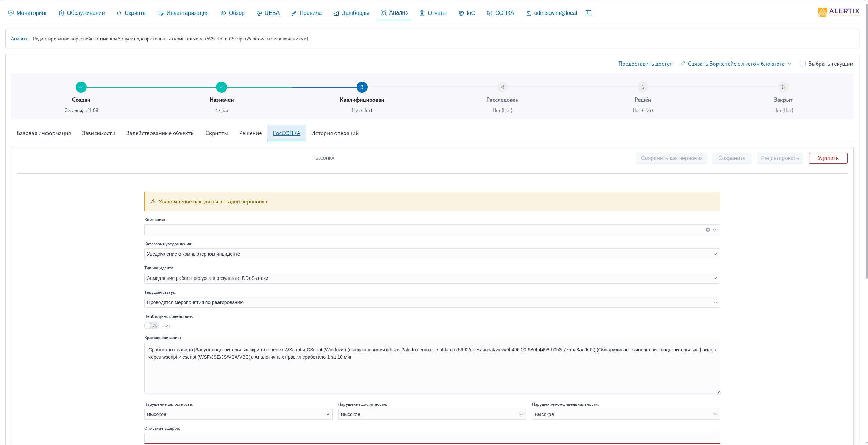Open the Текущий статус dropdown
Screen dimensions: 868x445
pos(432,302)
